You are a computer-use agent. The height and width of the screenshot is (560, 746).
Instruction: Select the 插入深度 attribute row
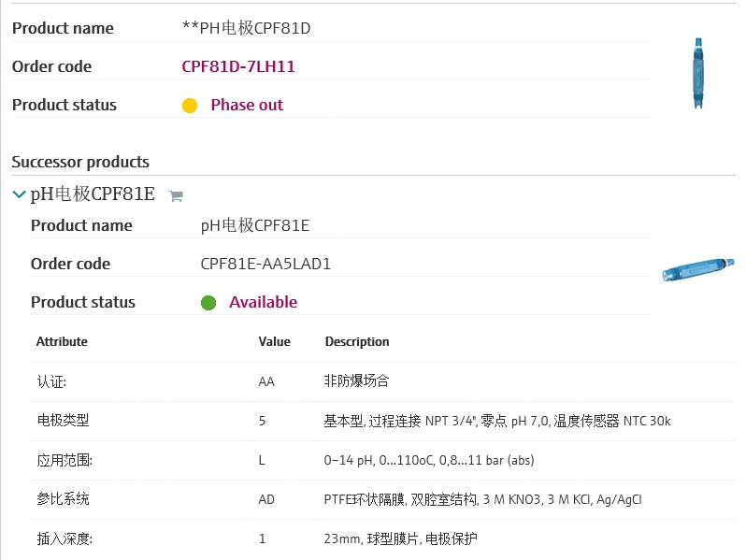[65, 538]
